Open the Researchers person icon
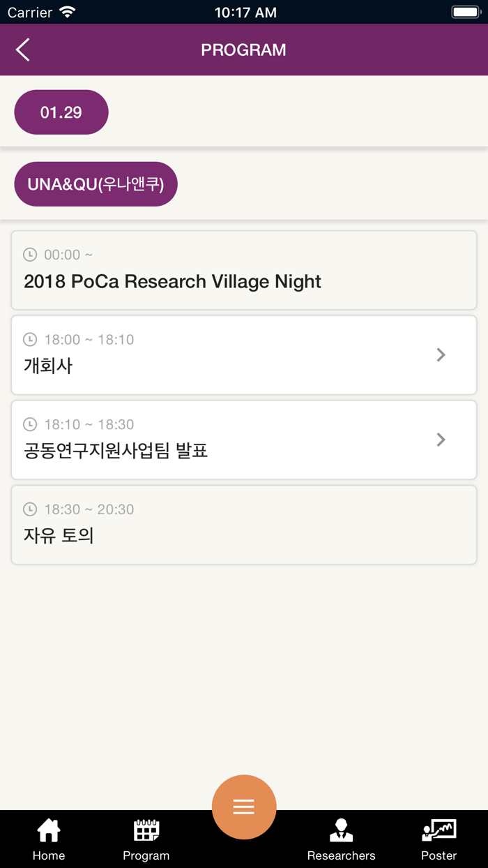 (x=341, y=830)
